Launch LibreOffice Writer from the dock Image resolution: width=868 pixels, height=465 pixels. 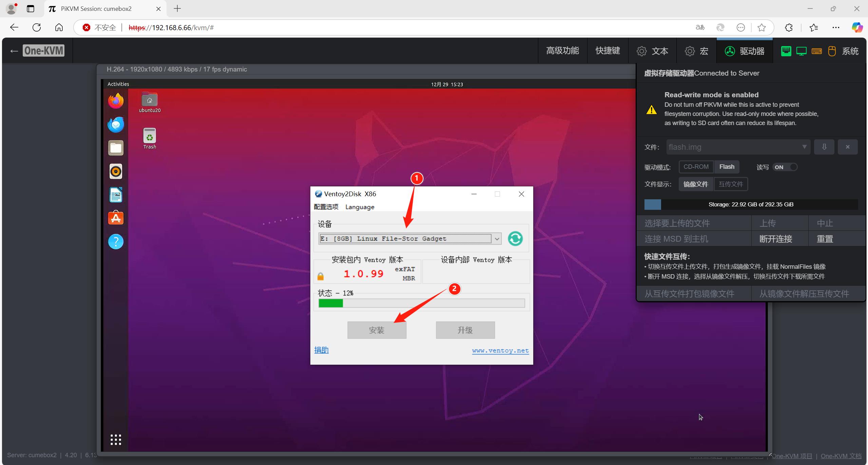click(x=116, y=195)
